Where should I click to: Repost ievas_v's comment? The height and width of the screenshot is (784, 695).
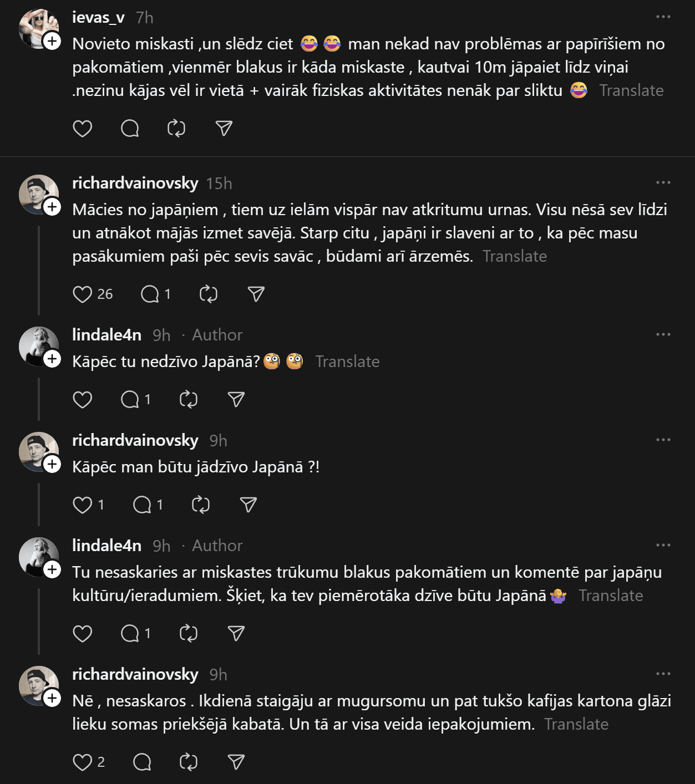pos(176,129)
